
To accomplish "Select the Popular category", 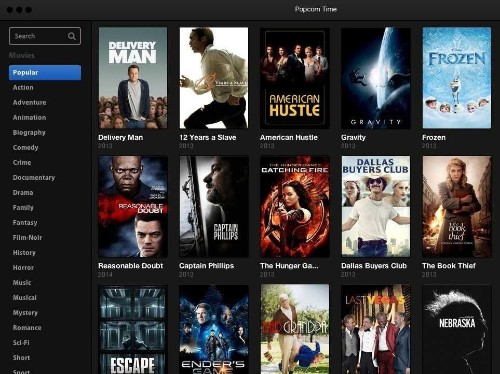I will 45,72.
